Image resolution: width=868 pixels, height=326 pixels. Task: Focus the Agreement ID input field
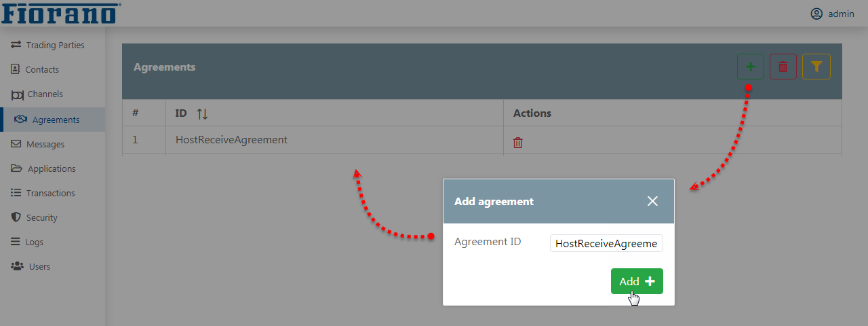coord(606,243)
